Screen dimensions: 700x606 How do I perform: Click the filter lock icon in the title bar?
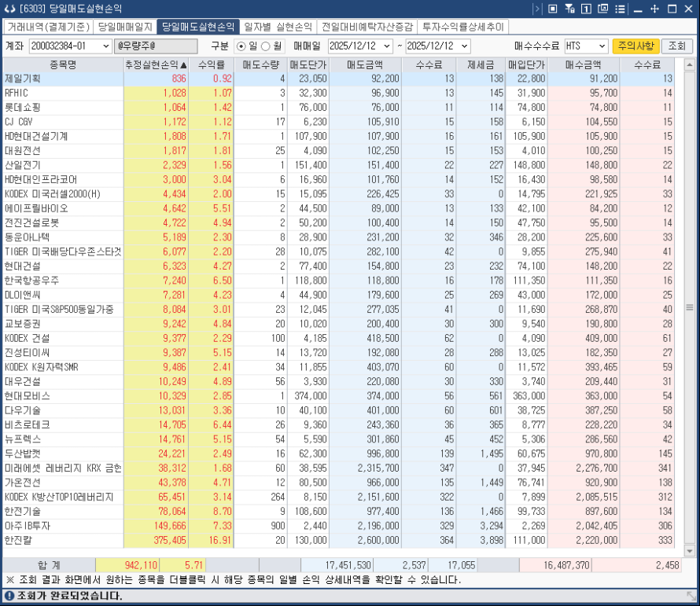[570, 9]
